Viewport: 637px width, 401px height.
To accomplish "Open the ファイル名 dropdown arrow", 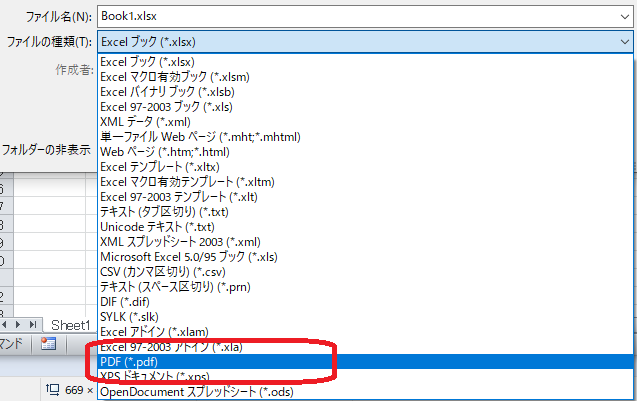I will [x=625, y=17].
